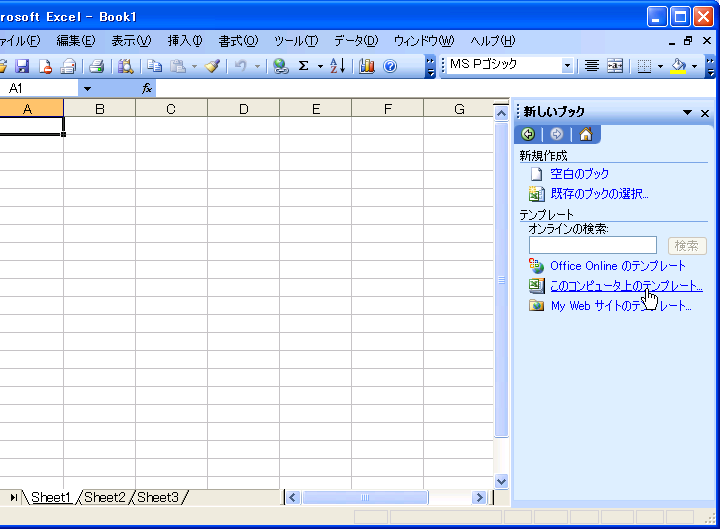Screen dimensions: 720x529
Task: Click the AutoSum sigma icon
Action: 304,66
